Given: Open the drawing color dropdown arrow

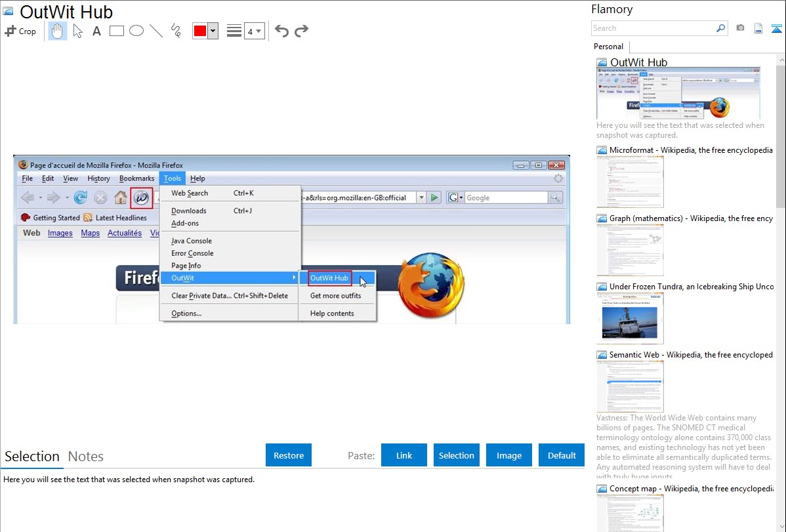Looking at the screenshot, I should pyautogui.click(x=213, y=31).
